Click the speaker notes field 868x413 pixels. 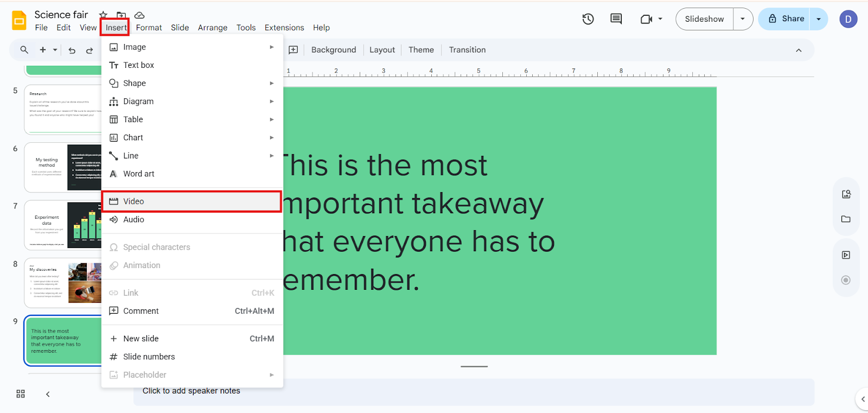point(474,392)
